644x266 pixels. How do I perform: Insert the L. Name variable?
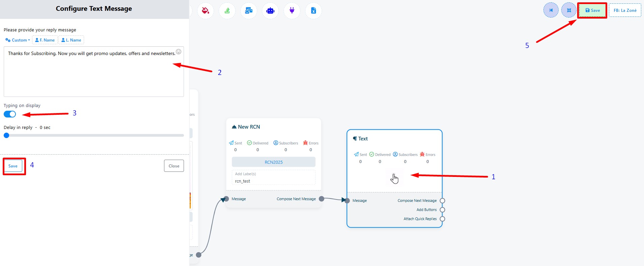(x=71, y=40)
